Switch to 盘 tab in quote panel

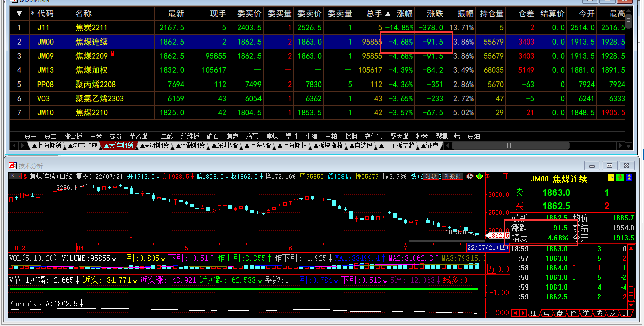(x=560, y=314)
